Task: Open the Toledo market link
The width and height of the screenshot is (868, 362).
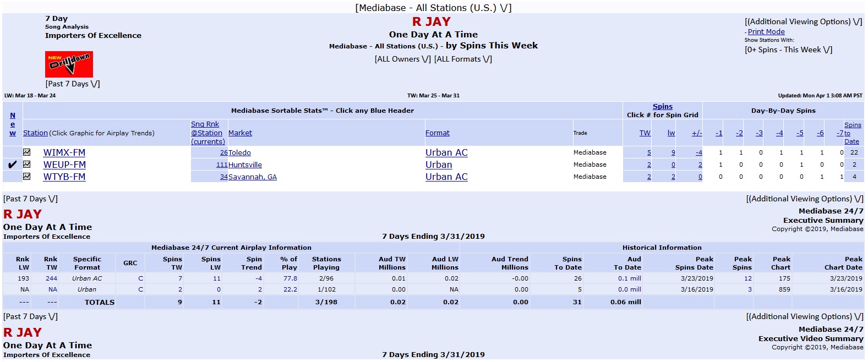Action: (239, 152)
